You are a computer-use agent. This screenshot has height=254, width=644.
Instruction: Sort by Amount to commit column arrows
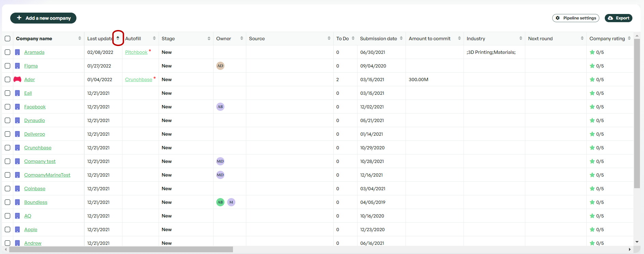[459, 38]
